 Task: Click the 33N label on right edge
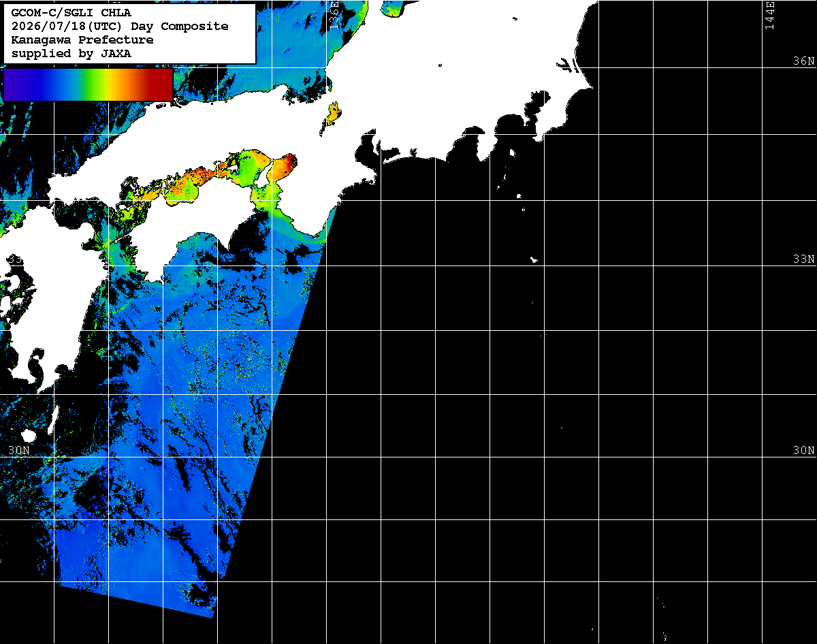pos(803,259)
